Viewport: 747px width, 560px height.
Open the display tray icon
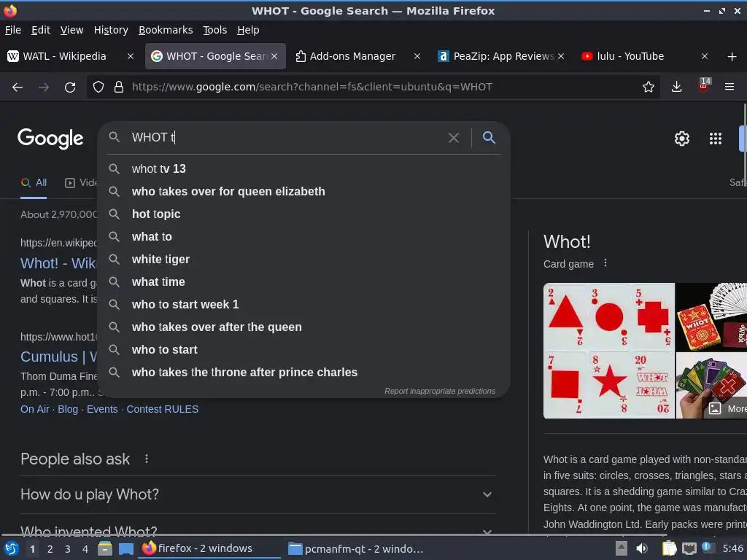(689, 549)
